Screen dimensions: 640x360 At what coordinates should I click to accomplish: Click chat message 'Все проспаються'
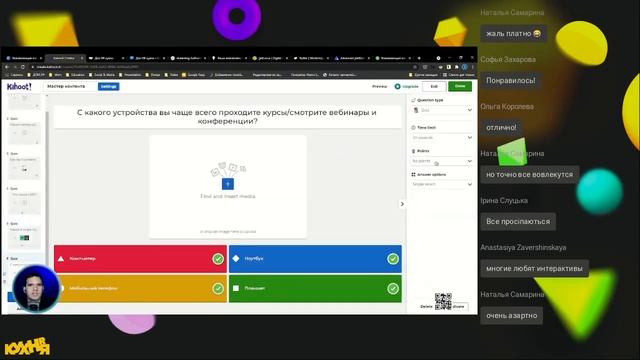518,222
